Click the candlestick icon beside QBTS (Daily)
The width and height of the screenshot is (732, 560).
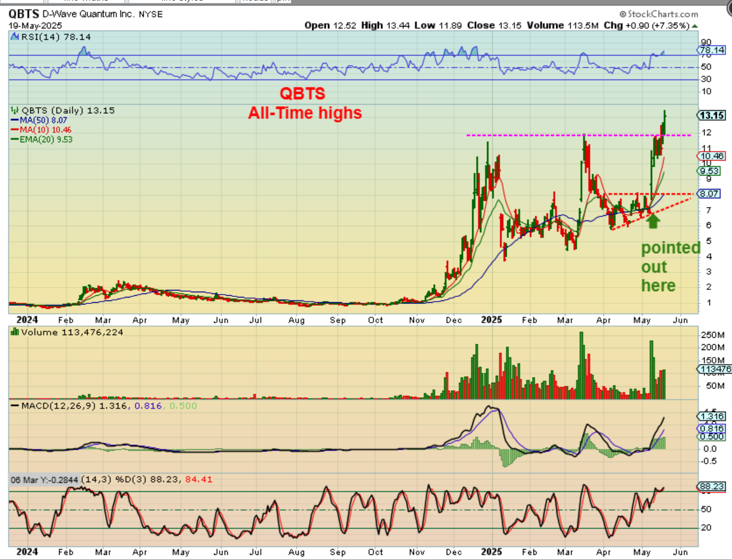point(15,110)
